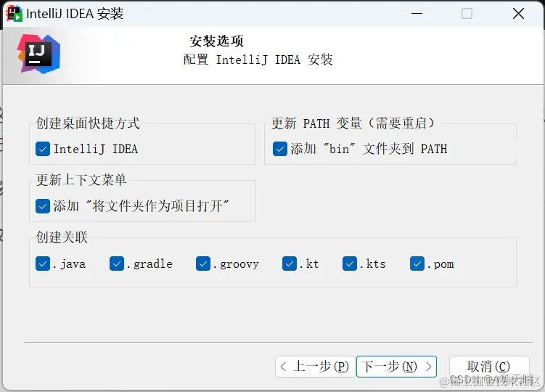Uncheck the .java association checkbox
Image resolution: width=545 pixels, height=392 pixels.
43,264
